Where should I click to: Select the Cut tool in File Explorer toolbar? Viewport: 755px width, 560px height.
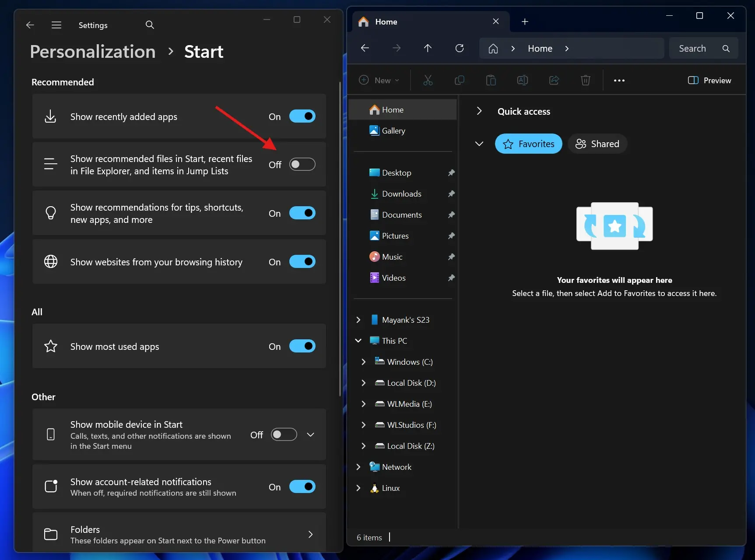tap(428, 80)
